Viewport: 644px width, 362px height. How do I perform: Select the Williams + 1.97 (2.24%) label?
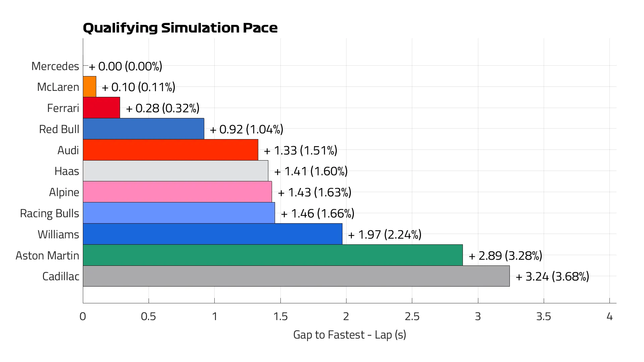coord(385,234)
